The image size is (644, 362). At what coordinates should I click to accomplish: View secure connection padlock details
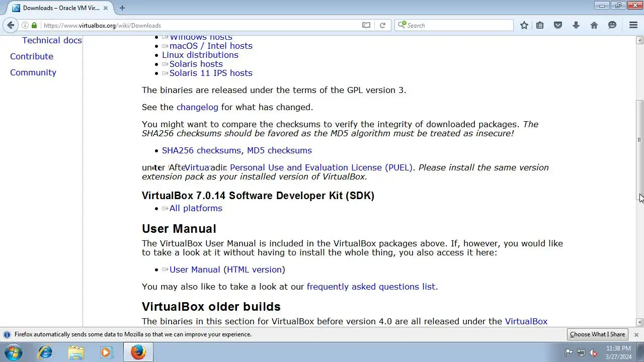coord(34,25)
